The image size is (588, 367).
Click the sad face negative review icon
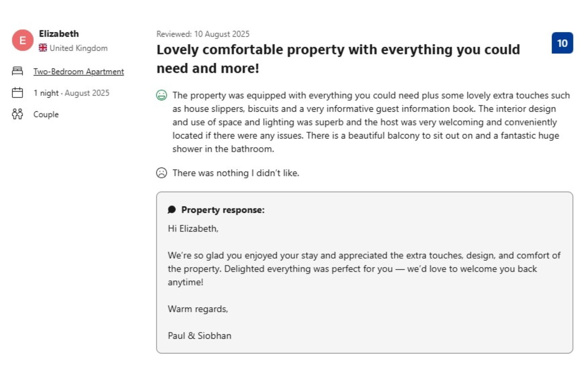(x=161, y=173)
